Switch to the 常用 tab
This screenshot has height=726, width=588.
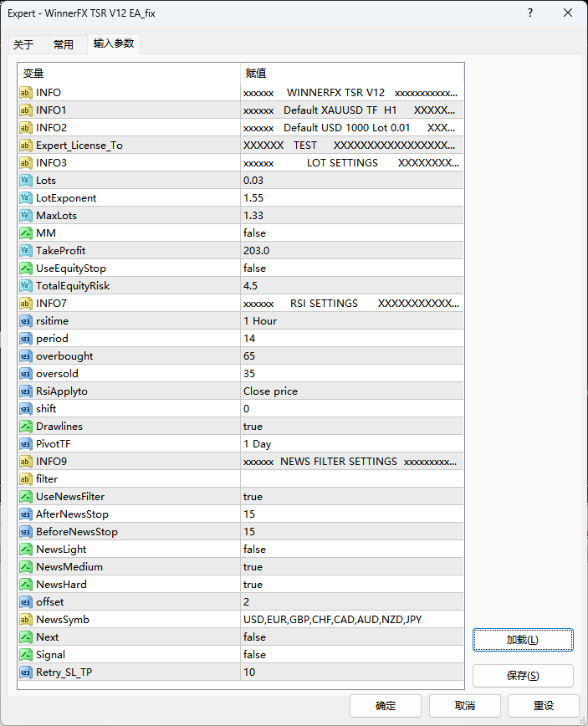[64, 45]
